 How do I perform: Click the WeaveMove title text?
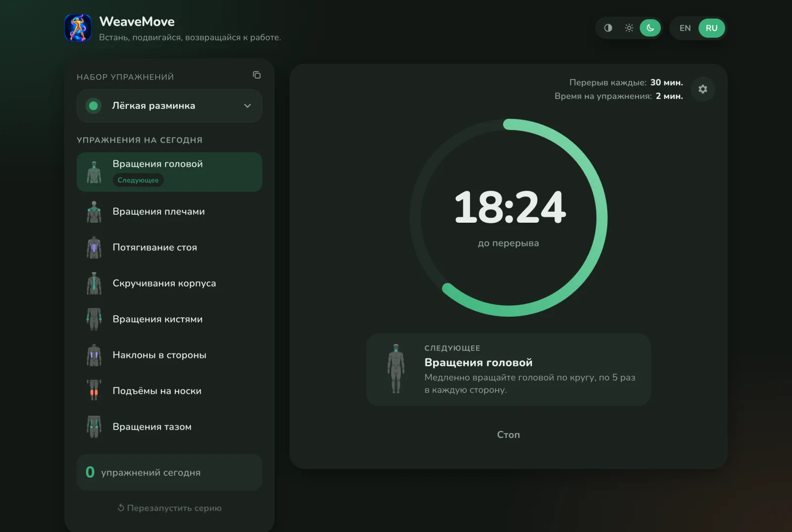pos(137,22)
